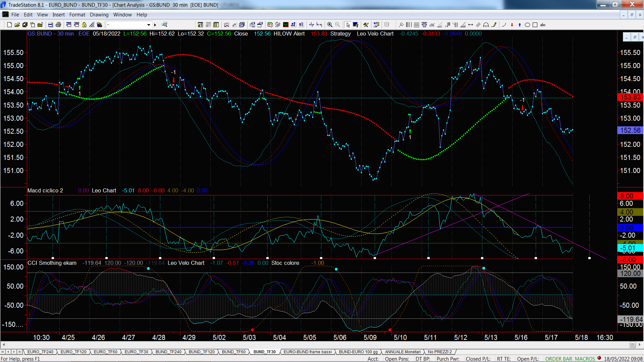Click the Open folder toolbar icon

17,24
